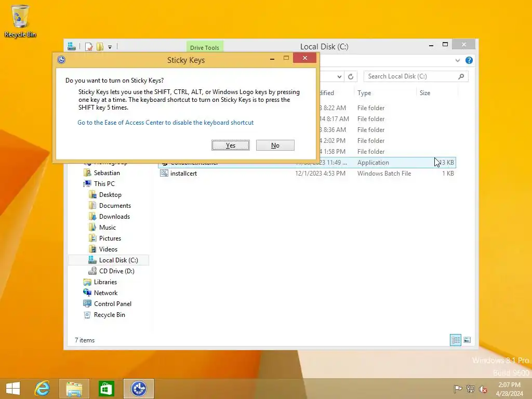Open Desktop in the navigation pane
Viewport: 532px width, 399px height.
pyautogui.click(x=110, y=195)
